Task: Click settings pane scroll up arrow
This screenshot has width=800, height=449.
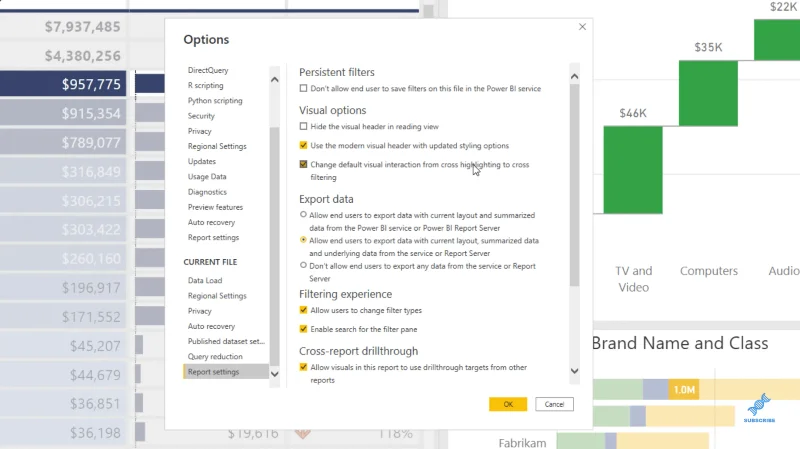Action: pyautogui.click(x=574, y=77)
